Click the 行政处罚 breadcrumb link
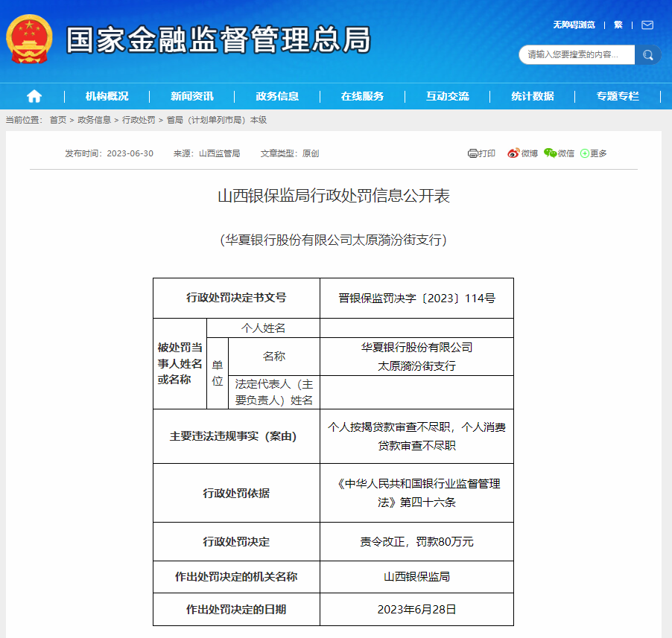672x638 pixels. coord(139,120)
